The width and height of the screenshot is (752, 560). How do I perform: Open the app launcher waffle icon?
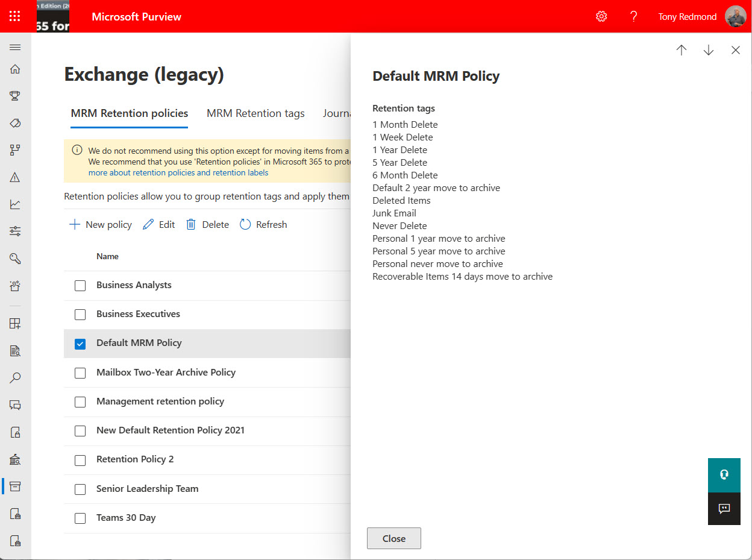tap(15, 16)
